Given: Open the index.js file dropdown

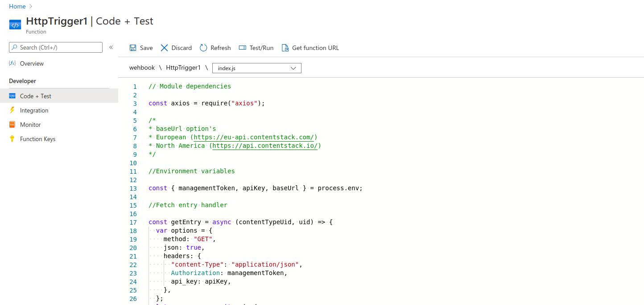Looking at the screenshot, I should tap(257, 68).
